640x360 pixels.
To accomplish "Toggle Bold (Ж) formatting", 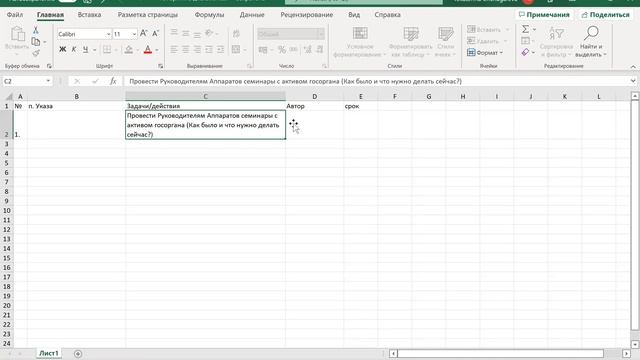I will (x=62, y=50).
